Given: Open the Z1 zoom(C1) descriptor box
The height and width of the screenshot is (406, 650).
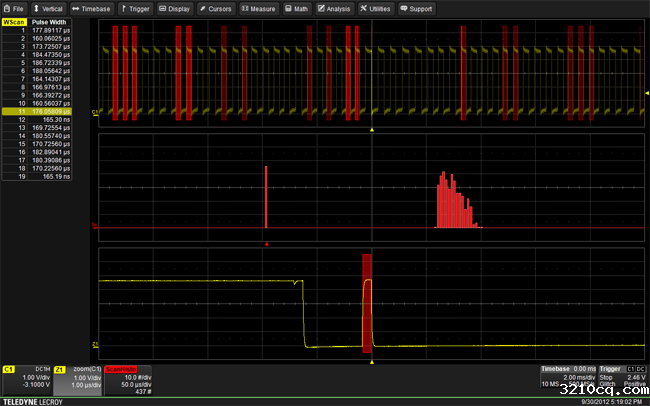Looking at the screenshot, I should pos(78,380).
